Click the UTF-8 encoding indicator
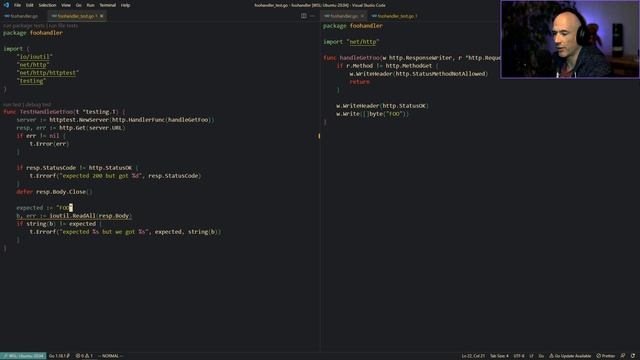Viewport: 640px width, 360px height. [519, 356]
